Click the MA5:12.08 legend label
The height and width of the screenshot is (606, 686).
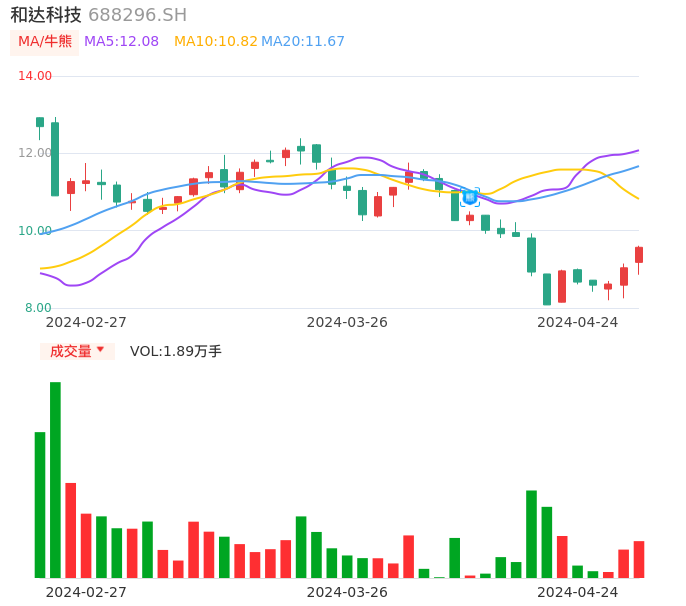[x=121, y=42]
